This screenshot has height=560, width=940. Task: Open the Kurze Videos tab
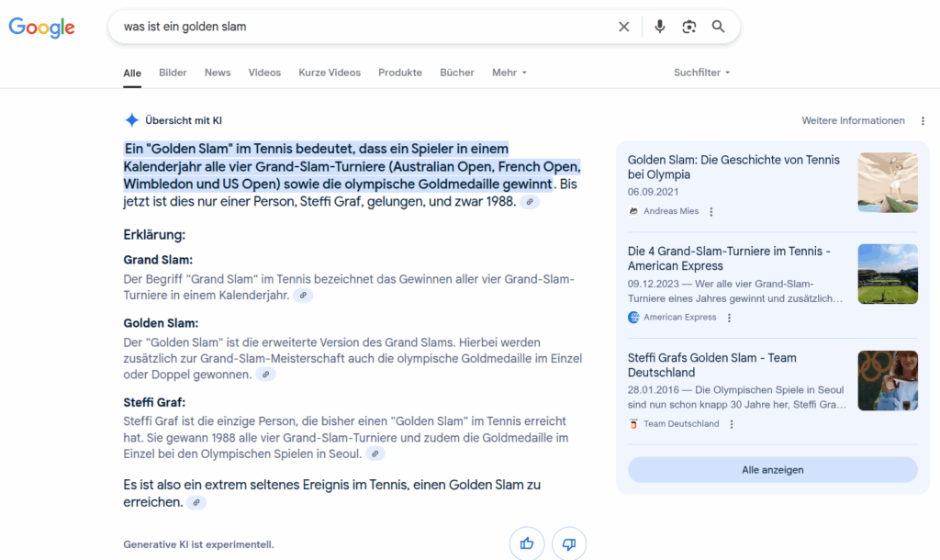(330, 73)
